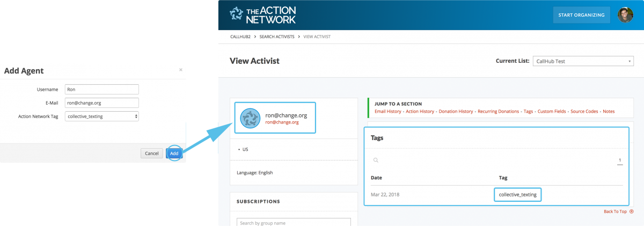Click Language: English text
This screenshot has height=226, width=644.
pyautogui.click(x=255, y=172)
